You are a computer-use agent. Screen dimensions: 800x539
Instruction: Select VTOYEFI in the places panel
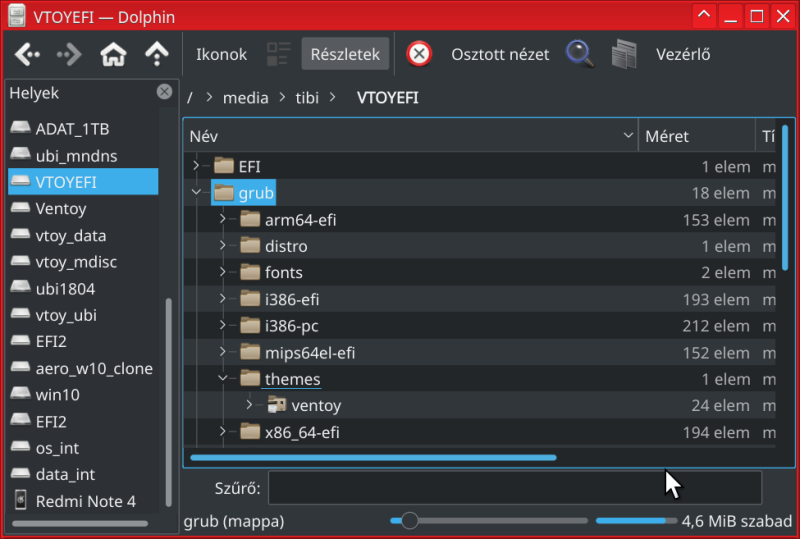83,182
